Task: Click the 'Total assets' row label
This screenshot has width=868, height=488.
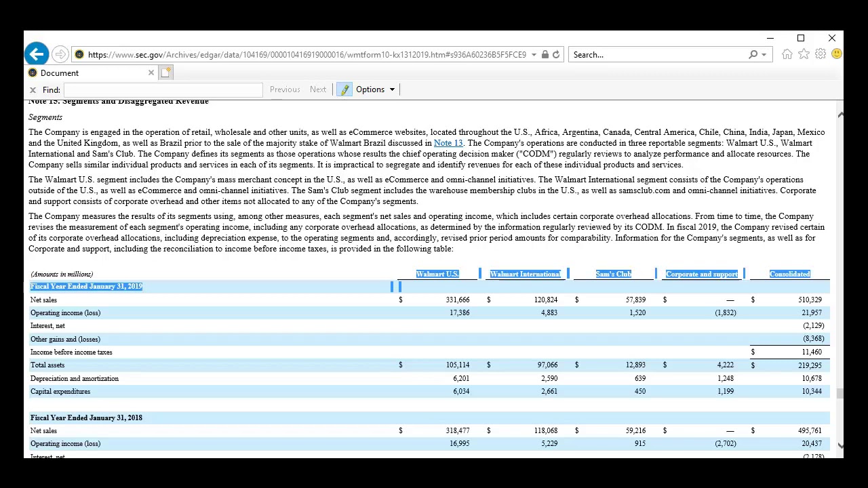Action: point(47,365)
